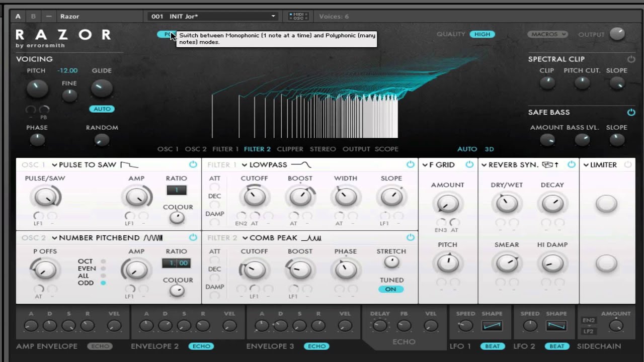
Task: Toggle Amp Envelope ECHO button
Action: [100, 346]
